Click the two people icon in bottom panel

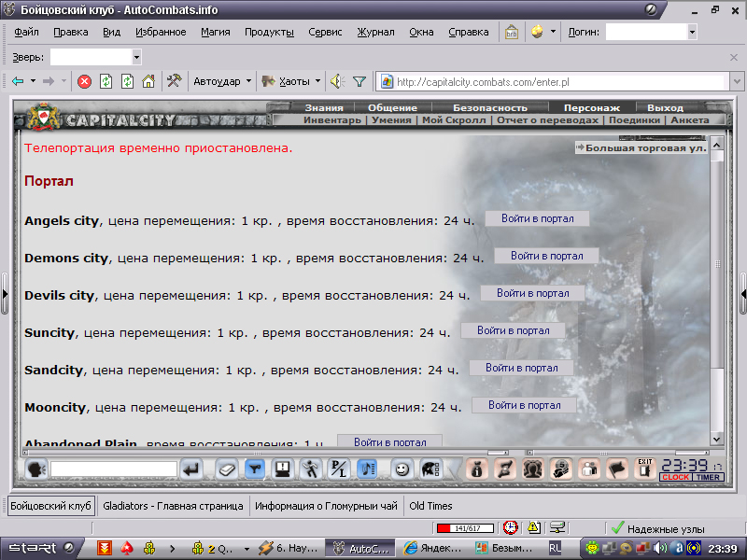point(589,469)
